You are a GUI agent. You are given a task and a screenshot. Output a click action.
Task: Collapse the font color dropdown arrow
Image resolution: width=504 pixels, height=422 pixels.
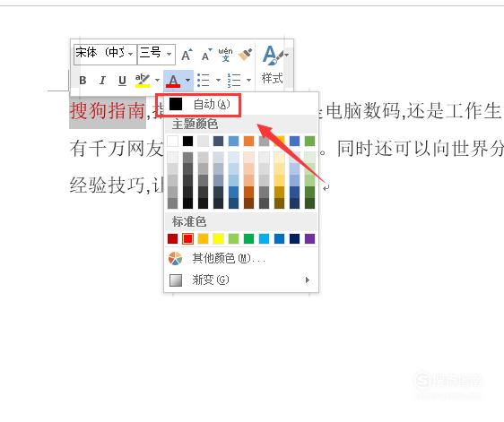[x=187, y=80]
